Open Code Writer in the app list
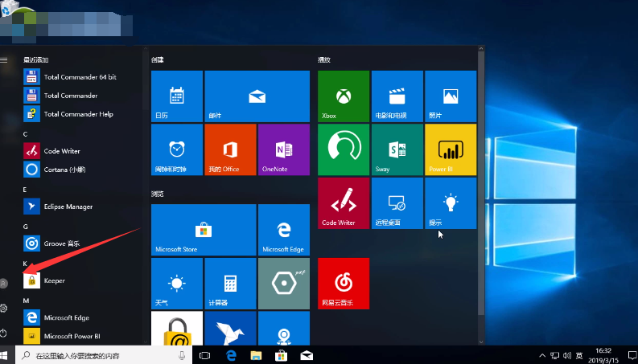The image size is (638, 364). pos(81,151)
